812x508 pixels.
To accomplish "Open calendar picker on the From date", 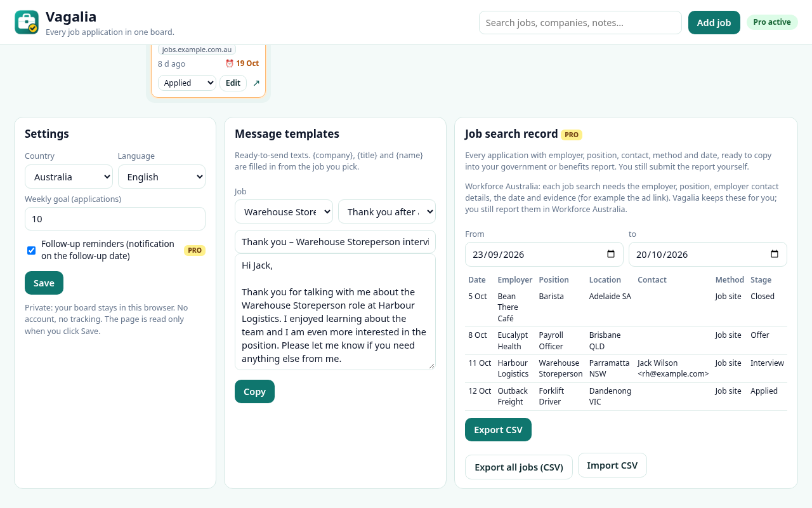I will click(611, 254).
